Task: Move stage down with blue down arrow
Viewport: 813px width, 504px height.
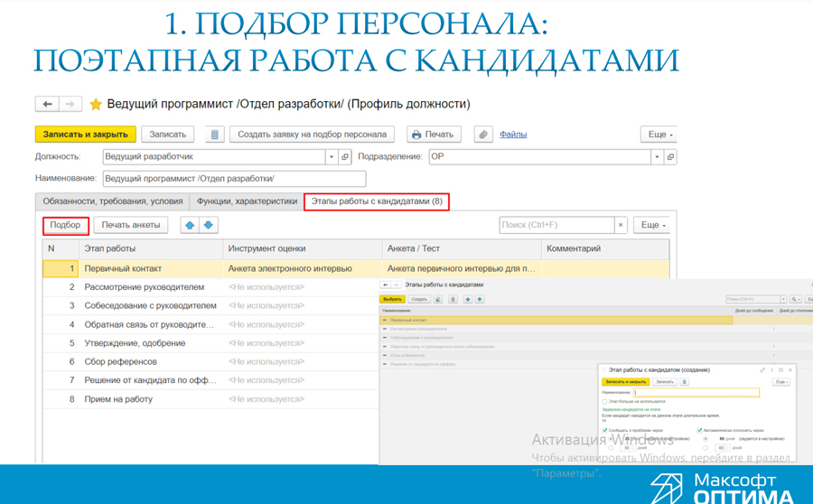Action: tap(209, 225)
